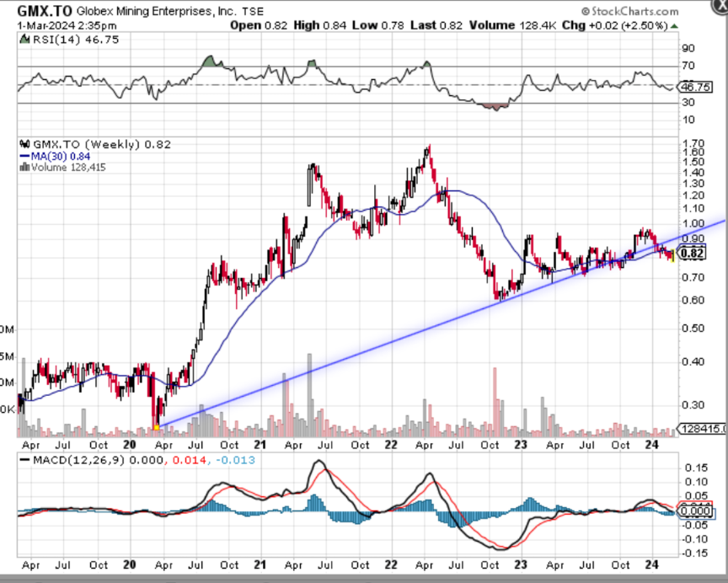The image size is (728, 583).
Task: Click the 1.10 price axis label
Action: 693,209
